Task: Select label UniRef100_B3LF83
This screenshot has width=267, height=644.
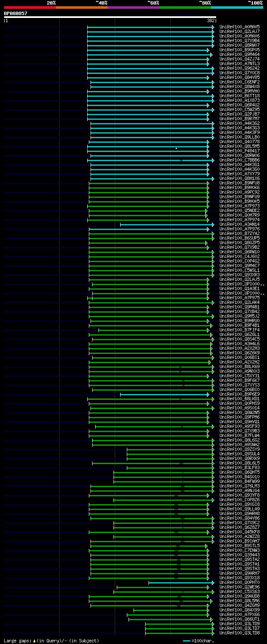Action: tap(239, 467)
